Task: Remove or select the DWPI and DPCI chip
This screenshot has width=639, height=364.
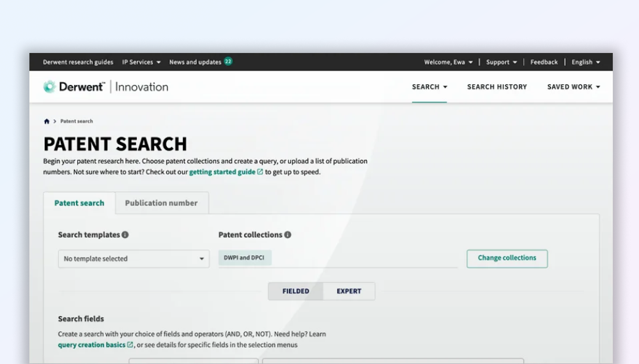Action: pos(244,258)
